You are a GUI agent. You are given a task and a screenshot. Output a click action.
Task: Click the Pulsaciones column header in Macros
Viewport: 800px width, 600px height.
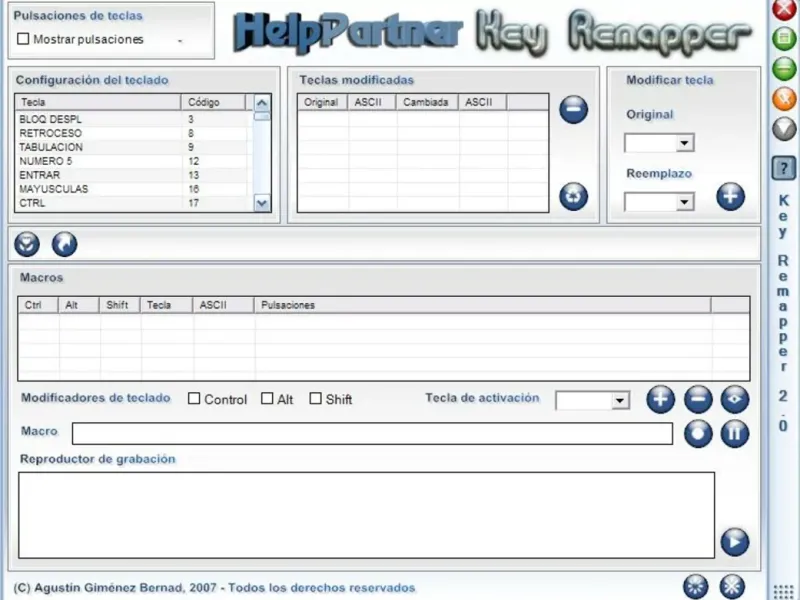click(x=482, y=305)
